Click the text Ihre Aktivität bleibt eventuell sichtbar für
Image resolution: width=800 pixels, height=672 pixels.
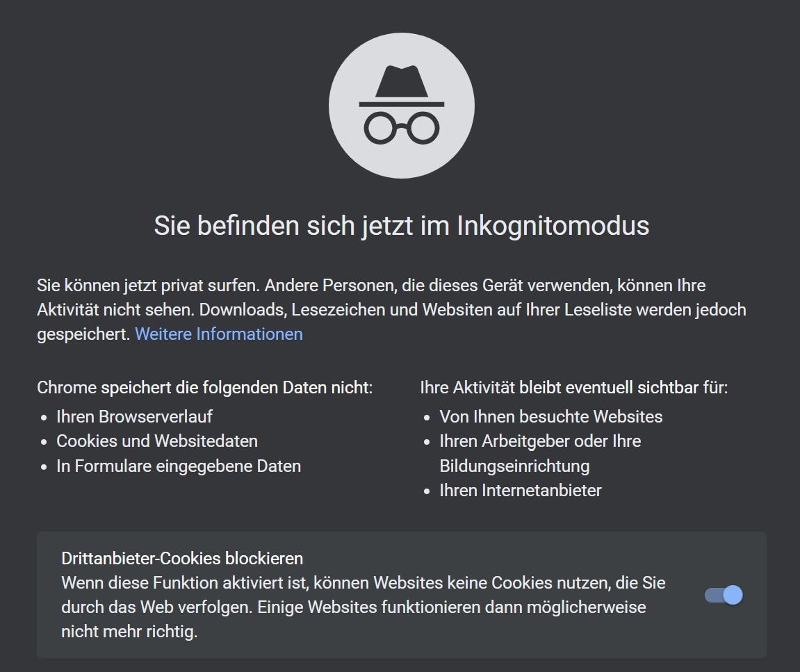[574, 387]
